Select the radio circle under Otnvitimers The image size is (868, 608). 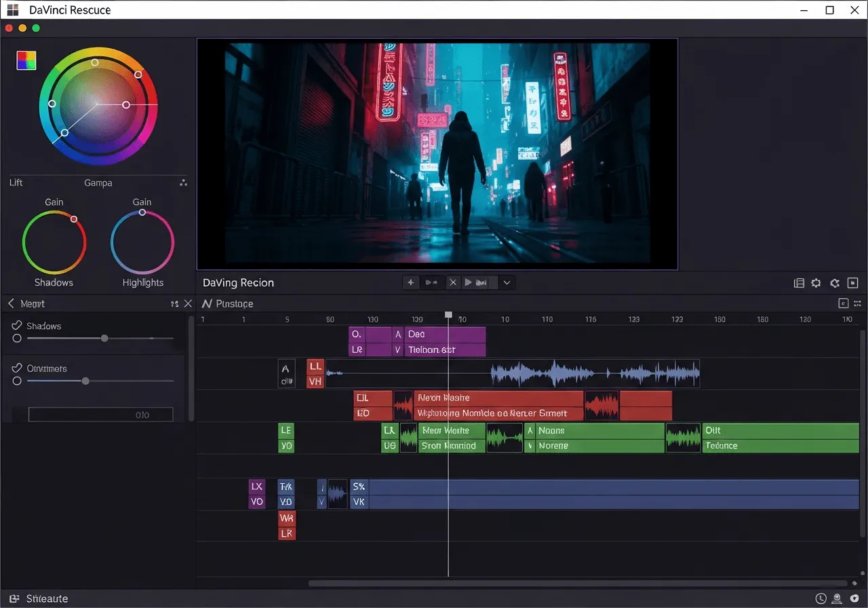pyautogui.click(x=17, y=381)
